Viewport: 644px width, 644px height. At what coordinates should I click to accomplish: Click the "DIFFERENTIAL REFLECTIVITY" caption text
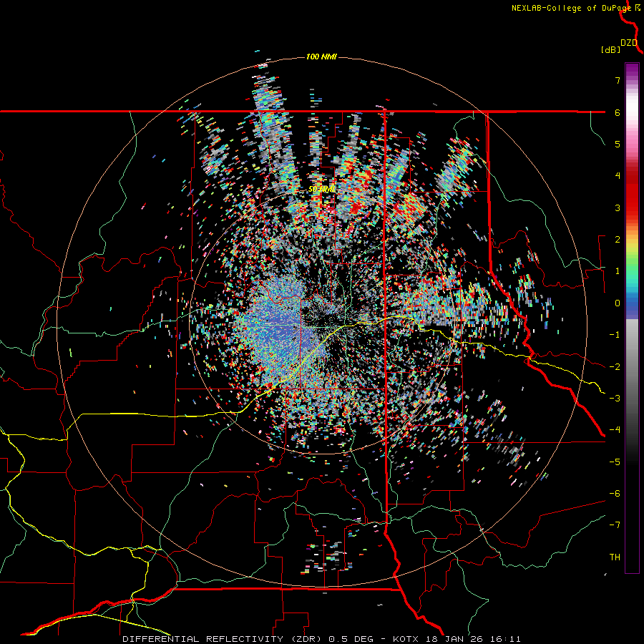click(x=203, y=639)
